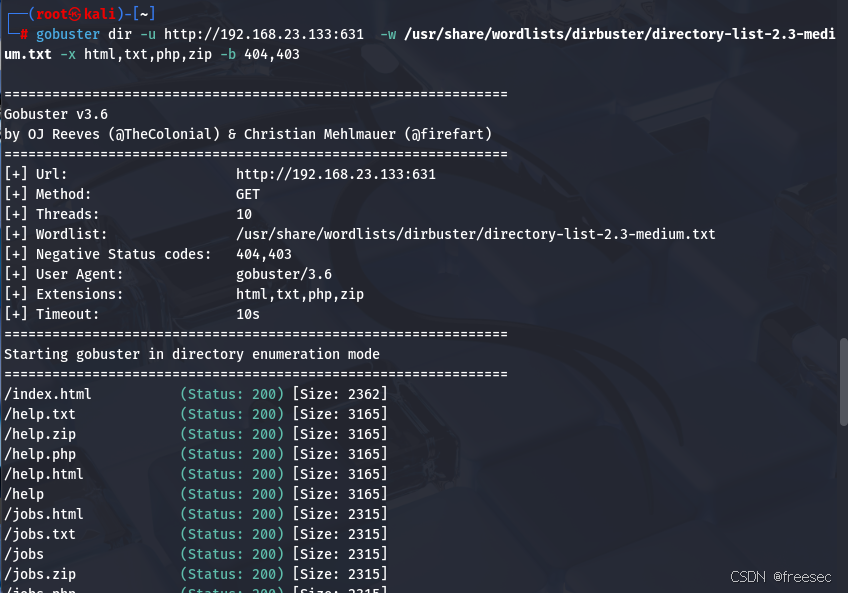Click the 'GET' method value
Viewport: 848px width, 593px height.
tap(248, 194)
